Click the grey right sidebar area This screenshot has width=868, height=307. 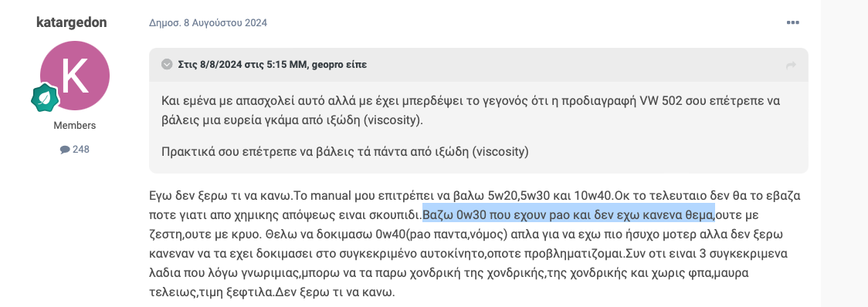pyautogui.click(x=844, y=153)
